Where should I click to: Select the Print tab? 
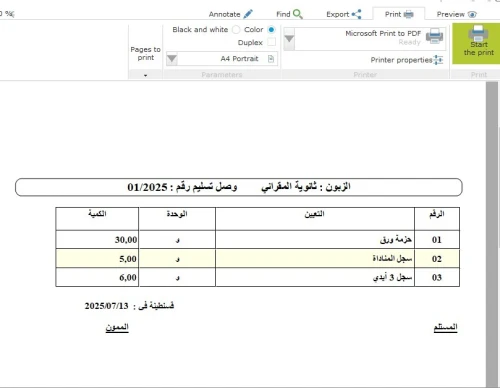point(399,14)
